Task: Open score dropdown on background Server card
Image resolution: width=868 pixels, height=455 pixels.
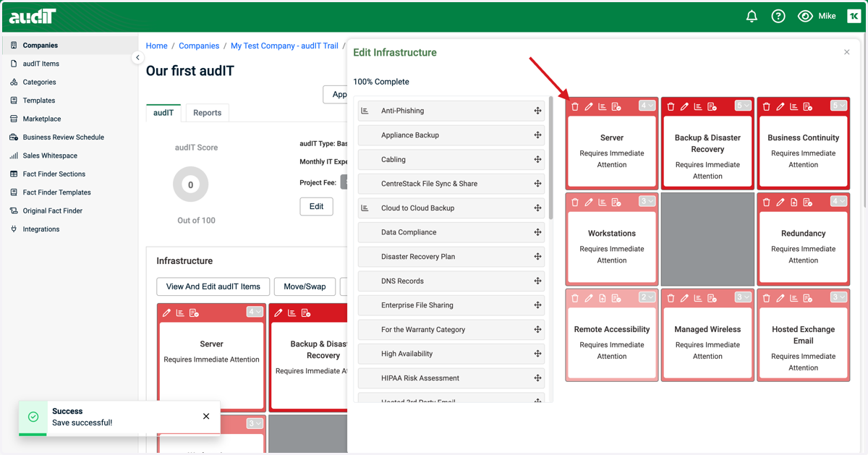Action: [x=255, y=312]
